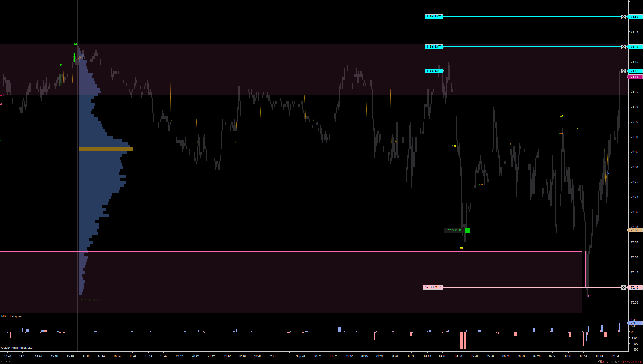The width and height of the screenshot is (643, 364).
Task: Click the 730 histogram value marker
Action: [634, 323]
